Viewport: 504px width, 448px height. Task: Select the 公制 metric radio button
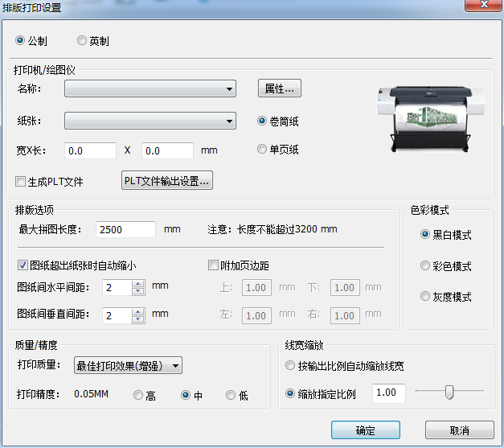20,40
